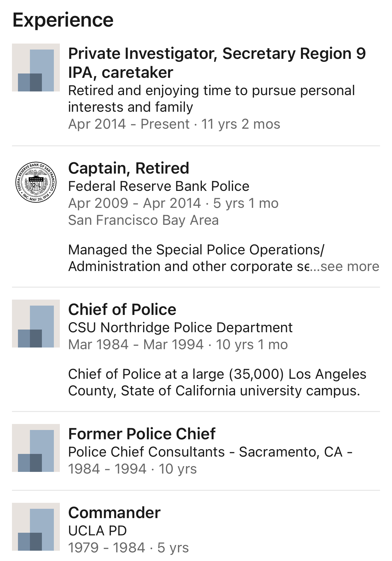Tap 'Federal Reserve Bank Police' company name
Viewport: 392px width, 561px height.
pyautogui.click(x=159, y=186)
